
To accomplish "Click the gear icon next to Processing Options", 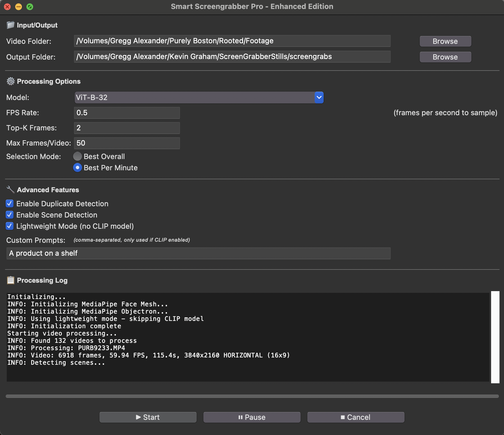I will click(x=10, y=81).
